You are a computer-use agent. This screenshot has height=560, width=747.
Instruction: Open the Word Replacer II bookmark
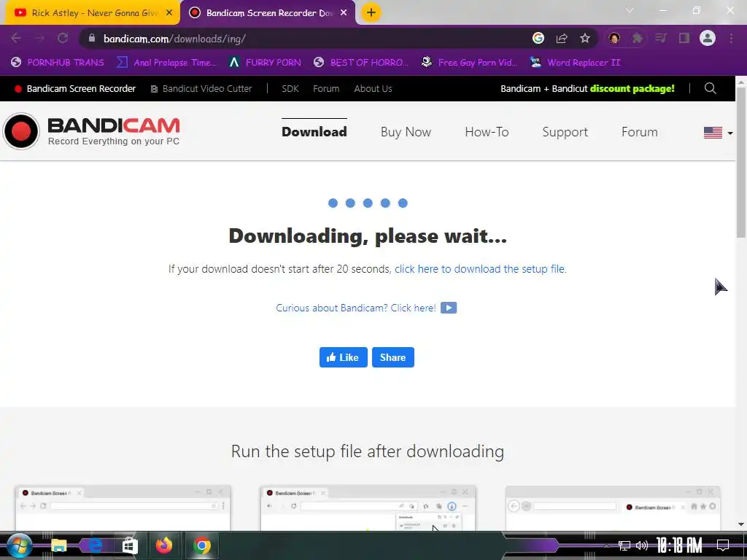pyautogui.click(x=575, y=63)
